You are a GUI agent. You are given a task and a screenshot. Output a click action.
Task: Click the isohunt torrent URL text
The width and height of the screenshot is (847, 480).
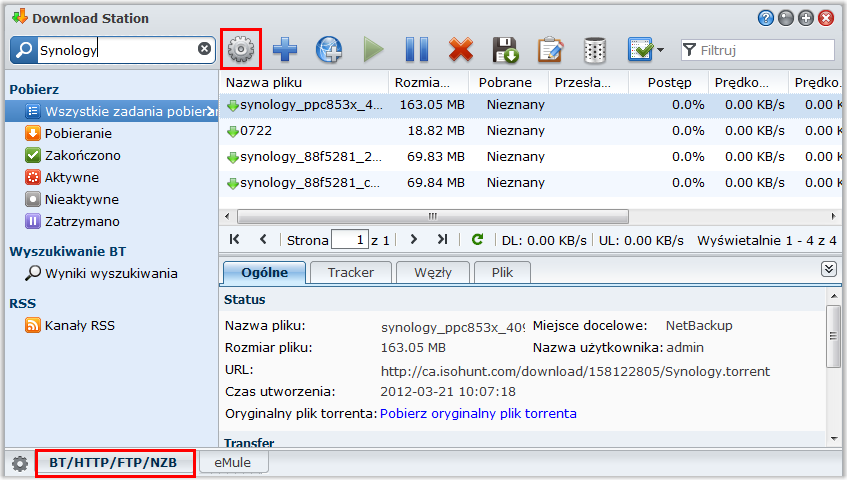point(575,371)
